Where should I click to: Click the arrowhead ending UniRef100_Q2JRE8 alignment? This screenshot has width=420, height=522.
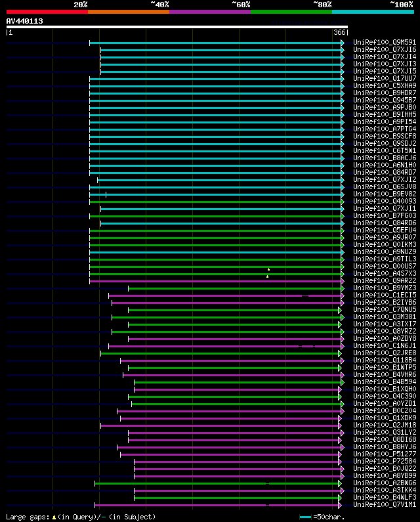pyautogui.click(x=340, y=353)
